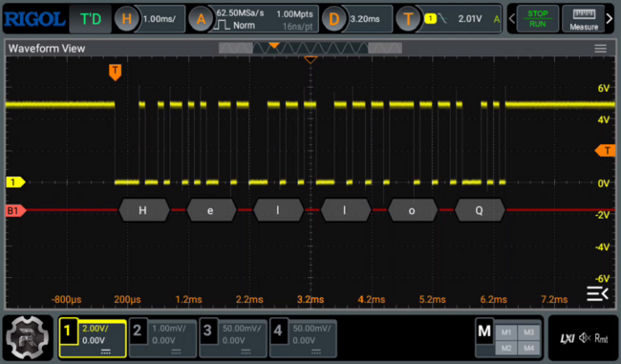Toggle math channel M3
The width and height of the screenshot is (621, 364).
tap(528, 332)
